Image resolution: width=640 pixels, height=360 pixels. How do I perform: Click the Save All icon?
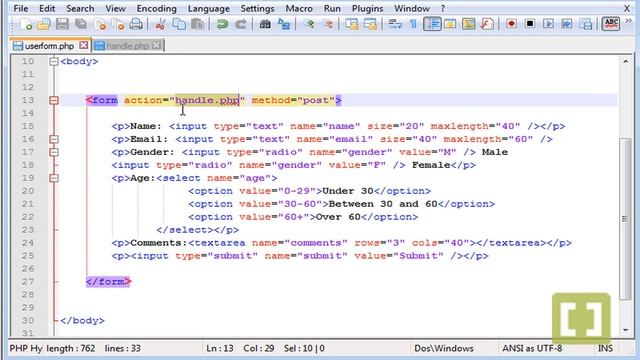[81, 24]
